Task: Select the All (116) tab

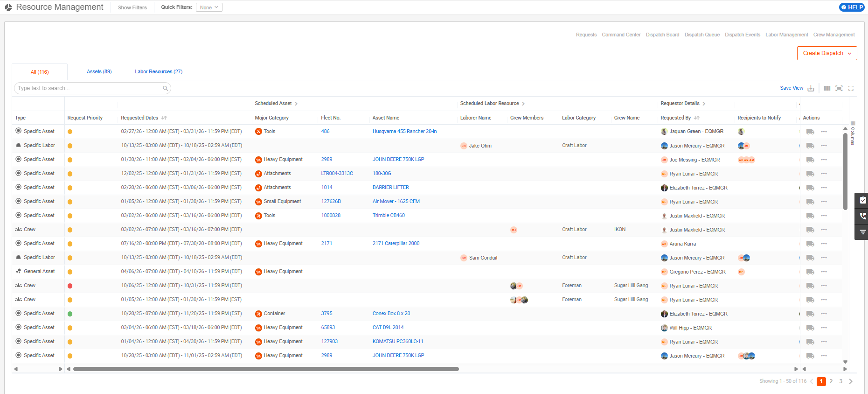Action: (x=40, y=72)
